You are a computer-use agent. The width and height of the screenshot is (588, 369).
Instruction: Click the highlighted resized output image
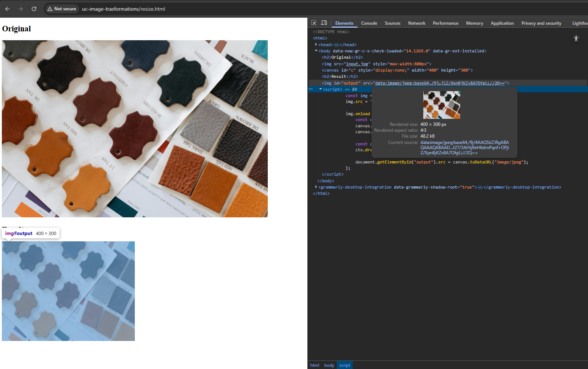(68, 291)
